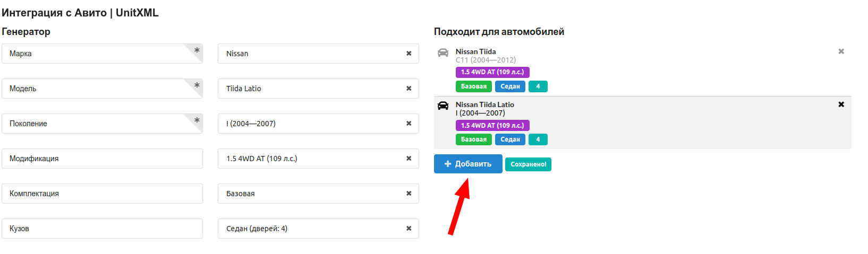Click the teal 4 tag under Tiida Latio

[538, 139]
